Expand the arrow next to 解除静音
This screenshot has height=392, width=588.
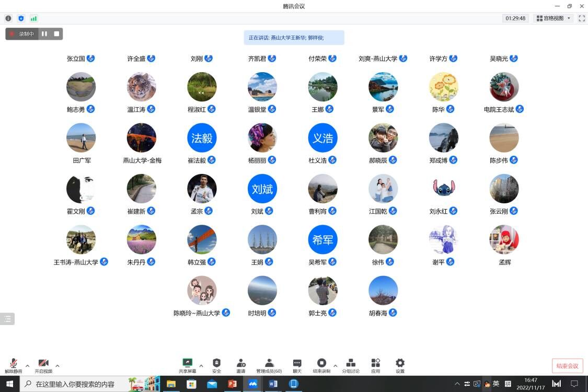pos(28,366)
